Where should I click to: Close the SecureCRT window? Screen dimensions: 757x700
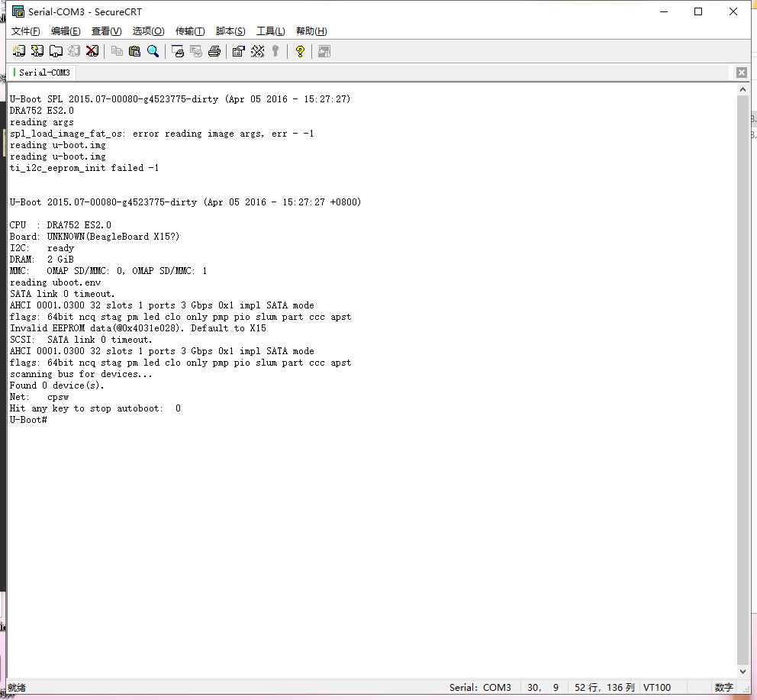[733, 11]
